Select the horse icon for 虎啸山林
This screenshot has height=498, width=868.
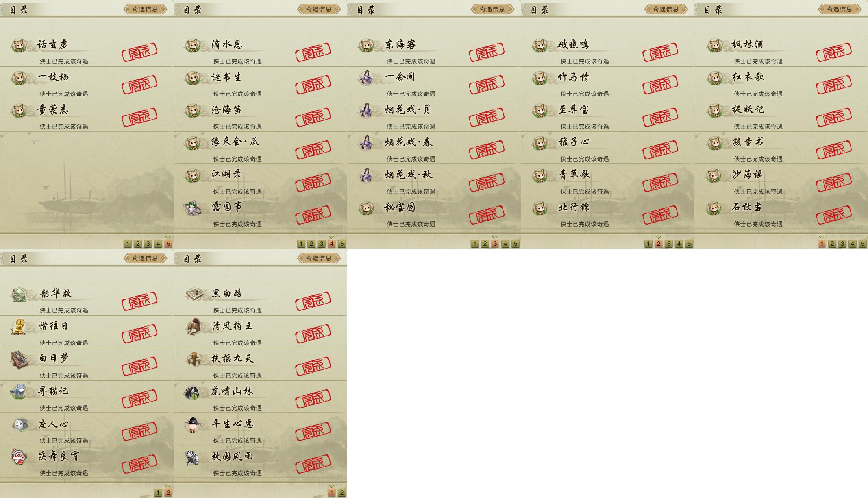click(x=192, y=392)
